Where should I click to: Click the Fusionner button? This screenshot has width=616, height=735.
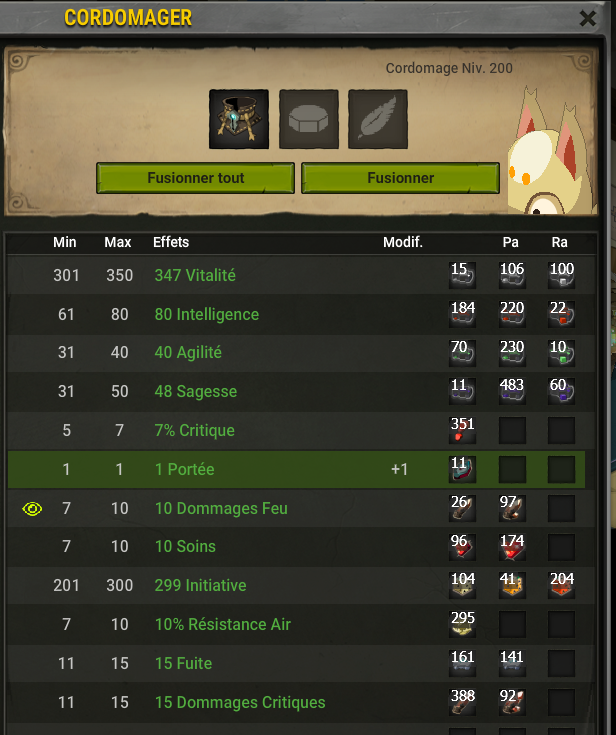(x=400, y=178)
